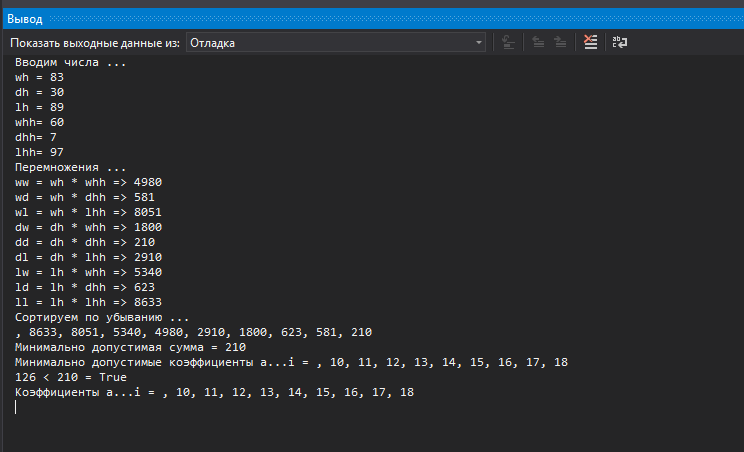Click the line 'whh= 60'
The image size is (744, 452).
coord(39,122)
